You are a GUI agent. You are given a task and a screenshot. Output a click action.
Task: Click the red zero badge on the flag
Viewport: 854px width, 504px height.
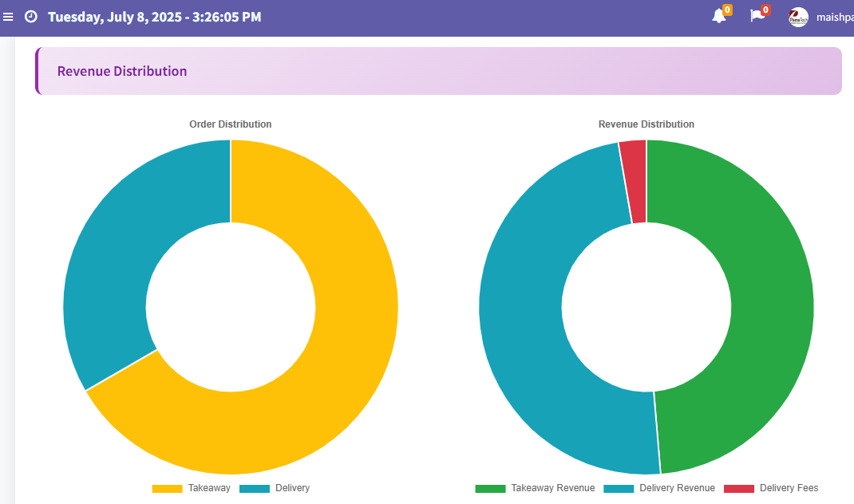tap(765, 10)
